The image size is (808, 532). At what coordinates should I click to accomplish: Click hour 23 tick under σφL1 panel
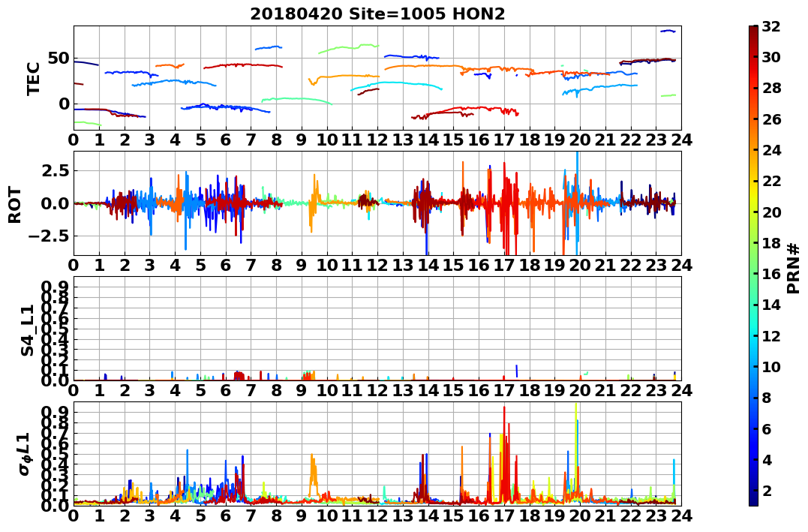coord(656,515)
